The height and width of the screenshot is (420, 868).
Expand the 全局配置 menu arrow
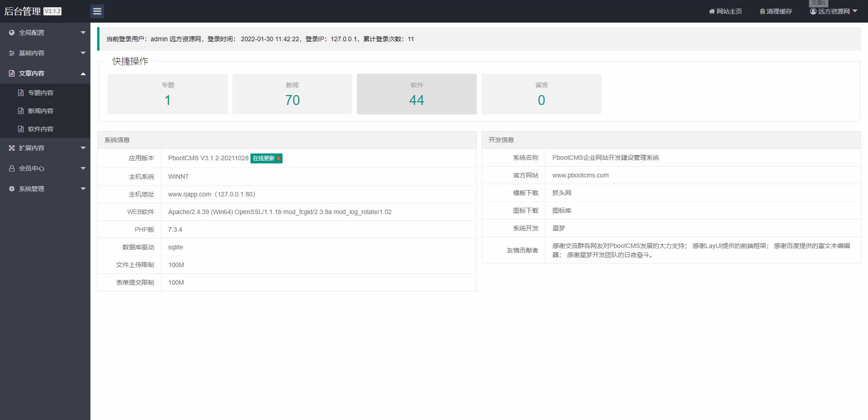pyautogui.click(x=83, y=33)
